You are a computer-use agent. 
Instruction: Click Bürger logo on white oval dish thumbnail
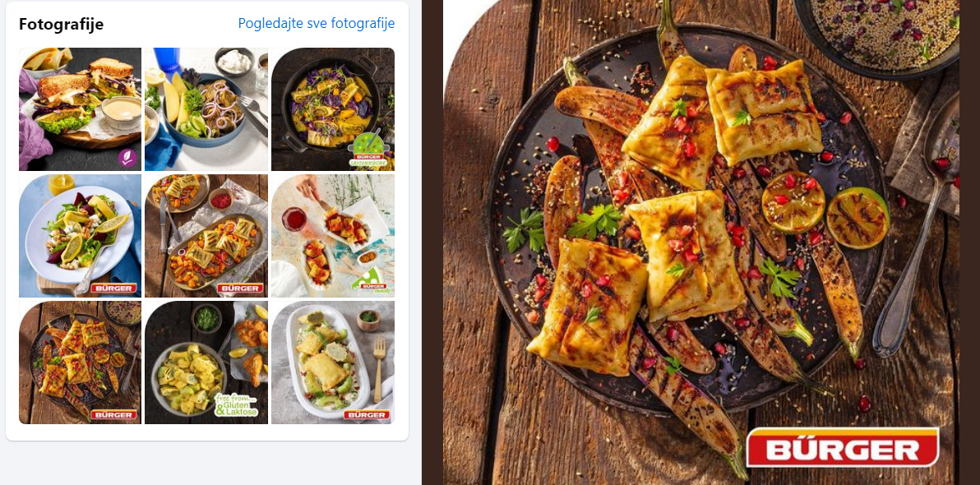[x=367, y=415]
